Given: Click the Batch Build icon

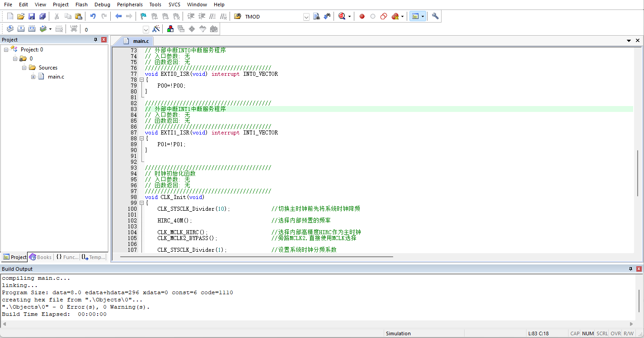Looking at the screenshot, I should 43,29.
